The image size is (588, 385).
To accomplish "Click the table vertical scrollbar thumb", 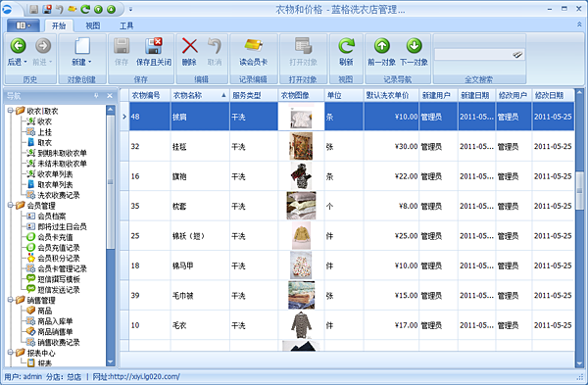I will click(580, 192).
